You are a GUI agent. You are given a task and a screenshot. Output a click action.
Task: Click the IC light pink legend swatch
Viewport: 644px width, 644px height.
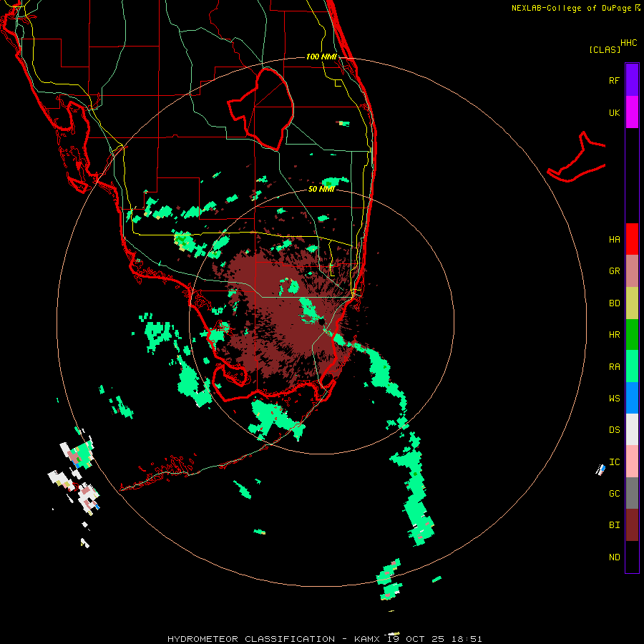click(632, 462)
